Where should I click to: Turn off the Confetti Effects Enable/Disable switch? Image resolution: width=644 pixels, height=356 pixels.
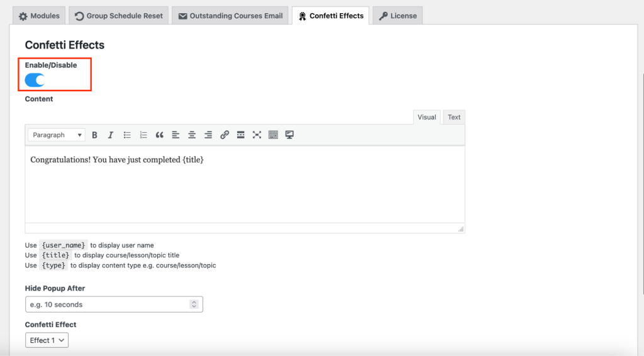coord(35,80)
